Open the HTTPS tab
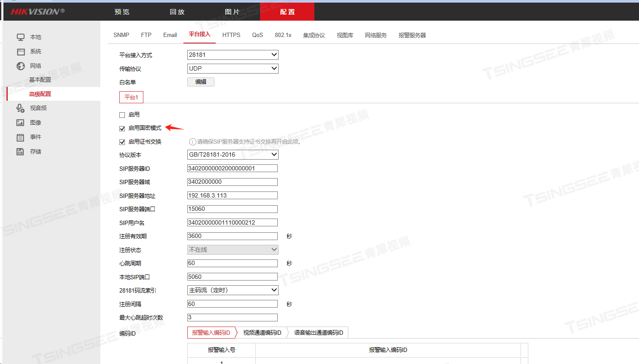639x364 pixels. pos(231,35)
